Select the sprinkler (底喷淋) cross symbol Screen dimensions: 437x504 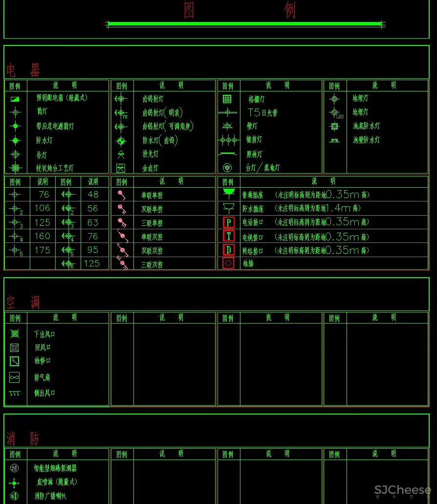(x=14, y=483)
